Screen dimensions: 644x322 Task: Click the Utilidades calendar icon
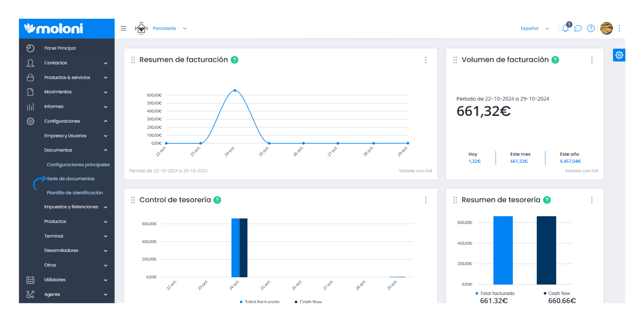31,280
